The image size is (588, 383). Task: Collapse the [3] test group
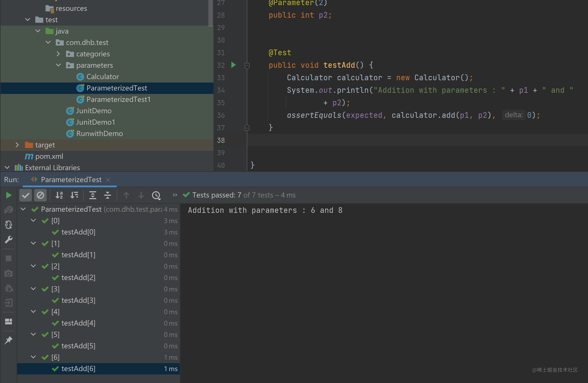[x=33, y=289]
